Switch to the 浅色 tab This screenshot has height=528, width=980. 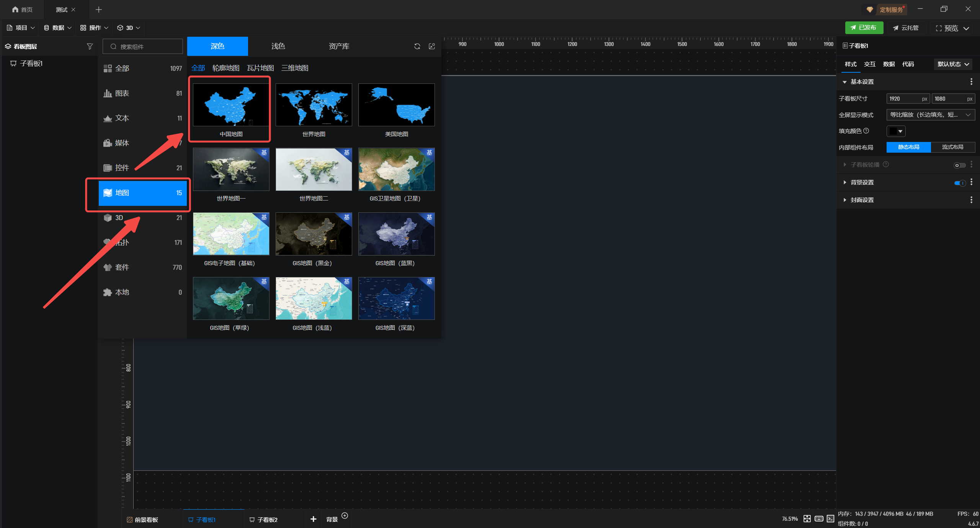click(278, 46)
